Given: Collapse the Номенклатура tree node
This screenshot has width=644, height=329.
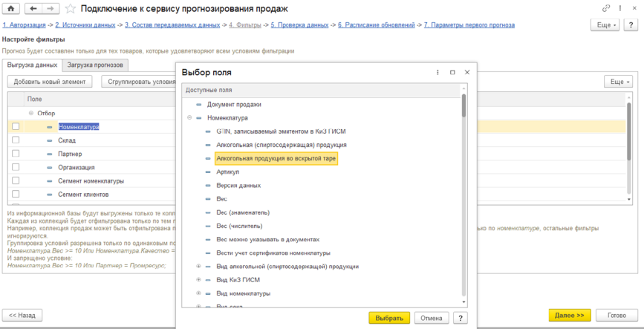Looking at the screenshot, I should 189,118.
